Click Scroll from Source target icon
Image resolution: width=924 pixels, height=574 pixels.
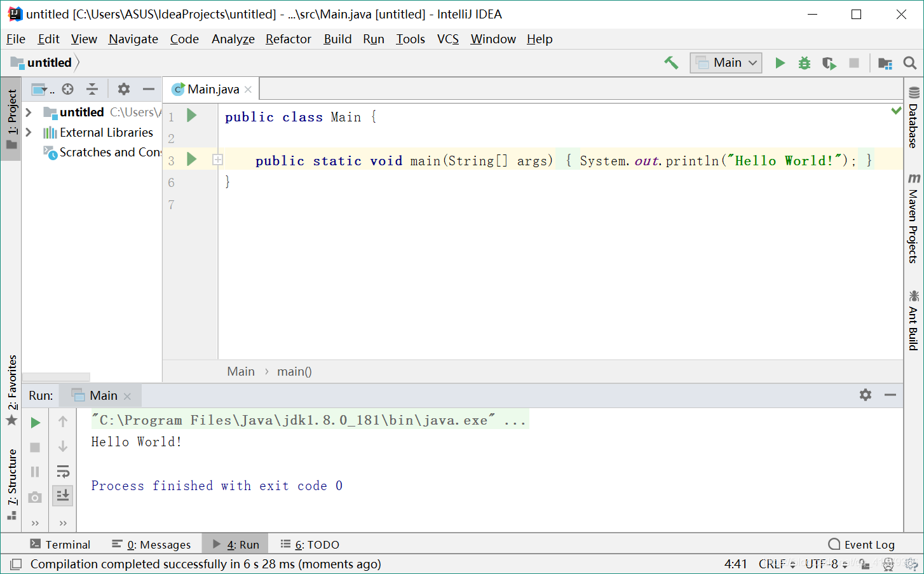68,89
